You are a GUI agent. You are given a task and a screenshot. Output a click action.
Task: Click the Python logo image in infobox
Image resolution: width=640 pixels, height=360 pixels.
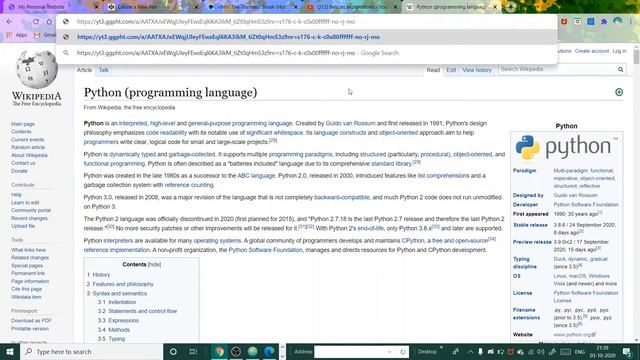point(566,147)
